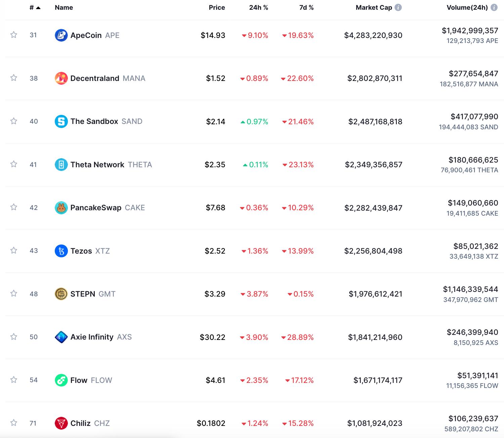The height and width of the screenshot is (438, 504).
Task: Toggle watchlist star for ApeCoin
Action: [14, 35]
